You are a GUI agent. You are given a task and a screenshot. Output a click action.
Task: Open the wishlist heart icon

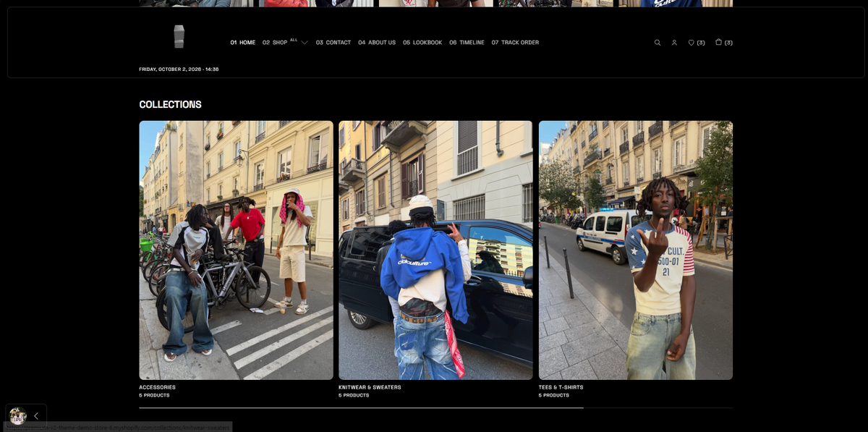(x=692, y=43)
